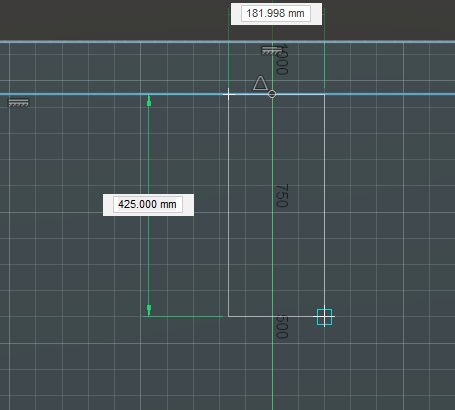Click the midpoint triangle constraint icon
This screenshot has height=410, width=455.
click(260, 83)
